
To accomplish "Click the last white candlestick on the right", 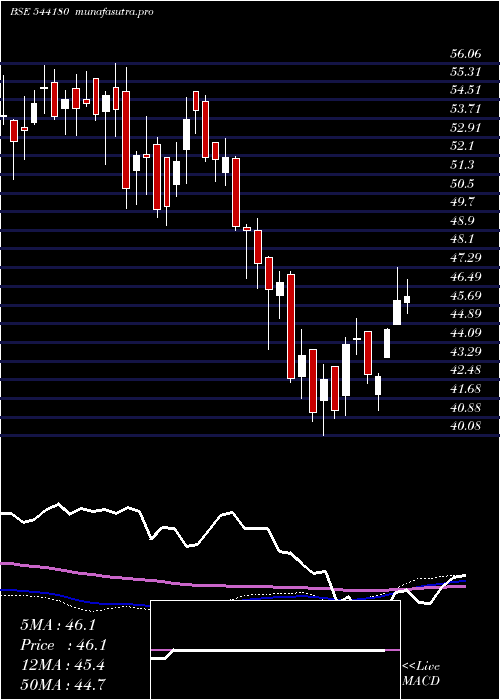I will pos(407,299).
